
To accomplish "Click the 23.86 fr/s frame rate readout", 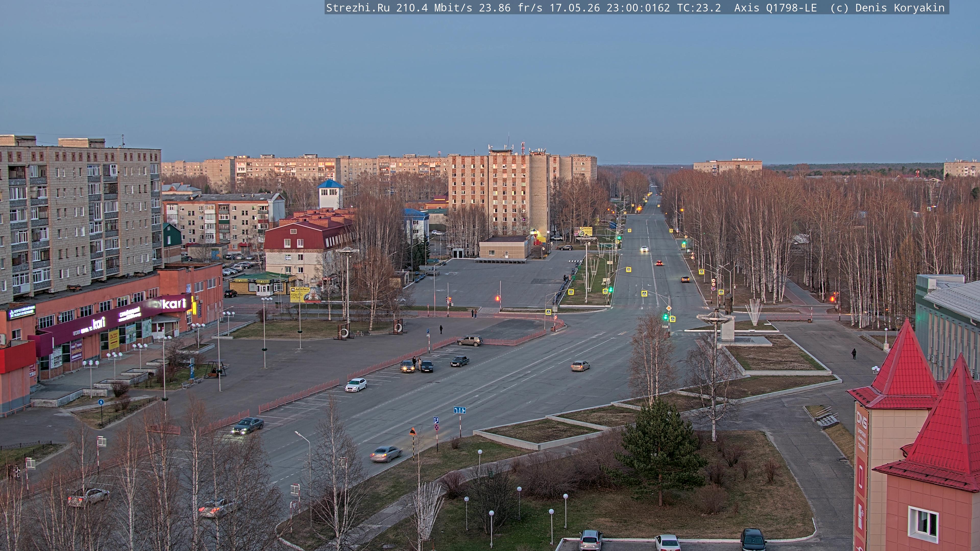I will [x=510, y=8].
